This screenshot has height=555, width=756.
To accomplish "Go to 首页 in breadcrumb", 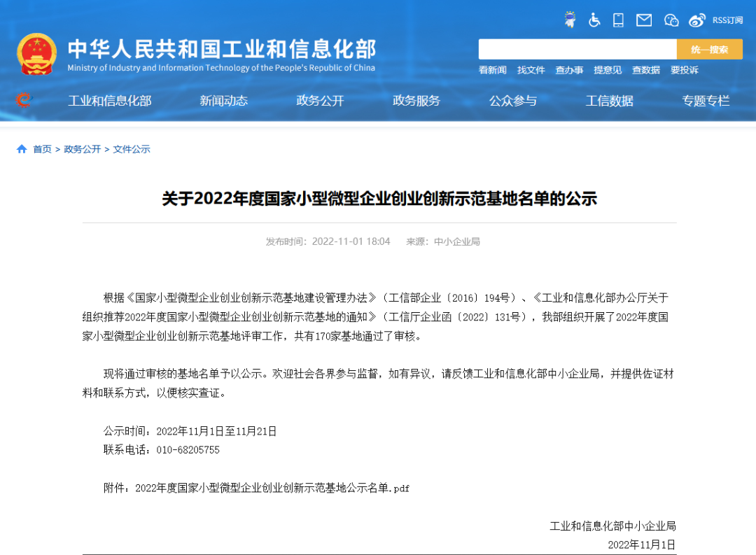I will click(x=42, y=149).
